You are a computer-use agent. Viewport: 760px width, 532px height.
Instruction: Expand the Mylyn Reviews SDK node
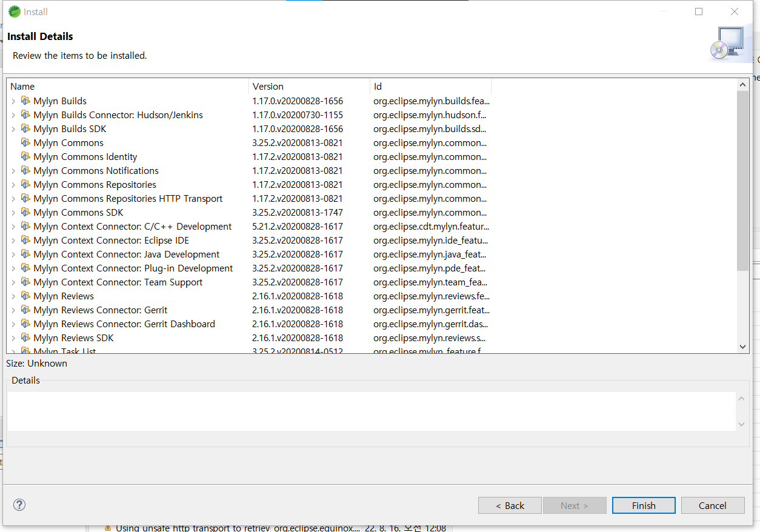(x=13, y=338)
